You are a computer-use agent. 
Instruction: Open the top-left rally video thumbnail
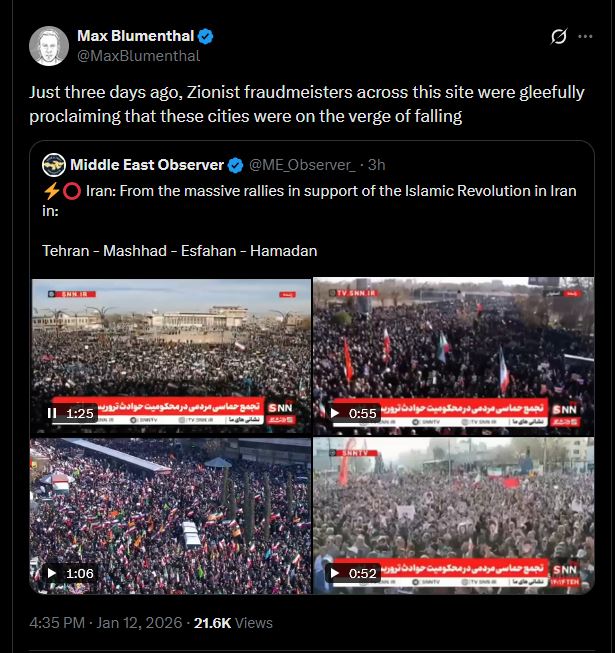coord(171,356)
